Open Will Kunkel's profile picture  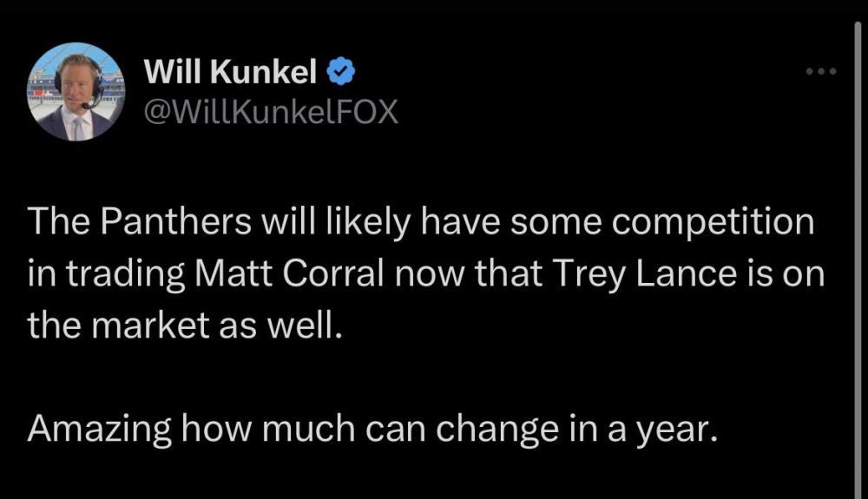tap(77, 93)
